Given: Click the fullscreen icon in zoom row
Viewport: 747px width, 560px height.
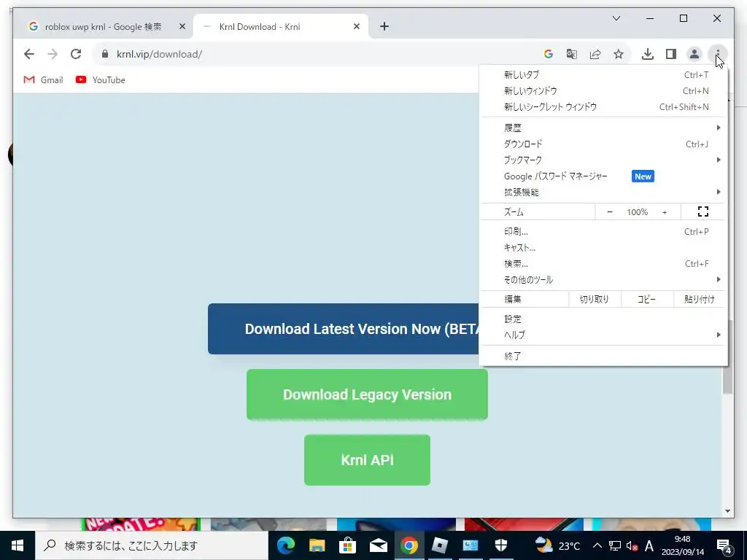Looking at the screenshot, I should 703,211.
